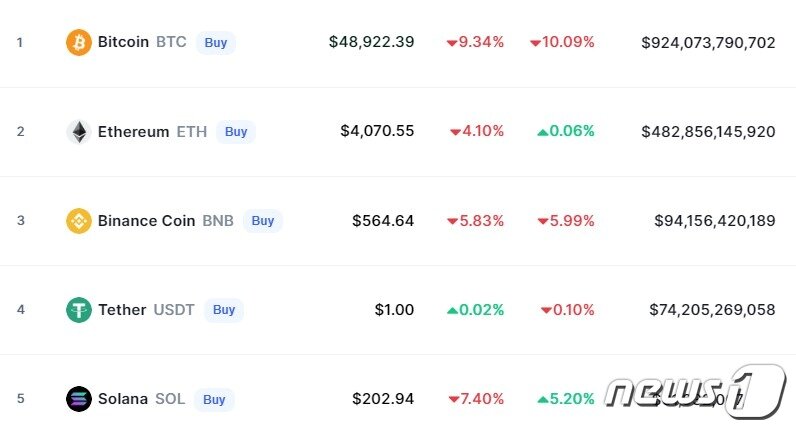
Task: Click Tether's green 0.02% change value
Action: (x=476, y=310)
